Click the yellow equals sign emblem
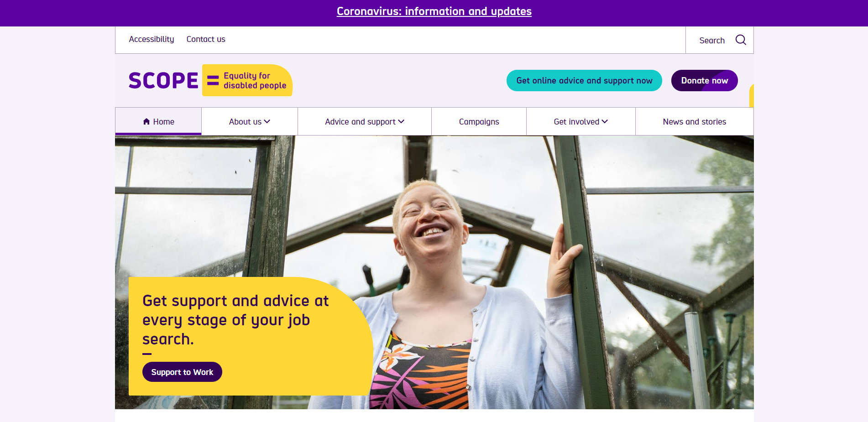This screenshot has height=422, width=868. pyautogui.click(x=213, y=80)
